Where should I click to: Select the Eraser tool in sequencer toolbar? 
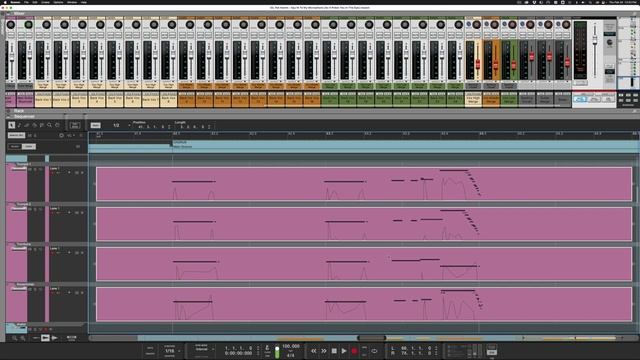pyautogui.click(x=27, y=125)
